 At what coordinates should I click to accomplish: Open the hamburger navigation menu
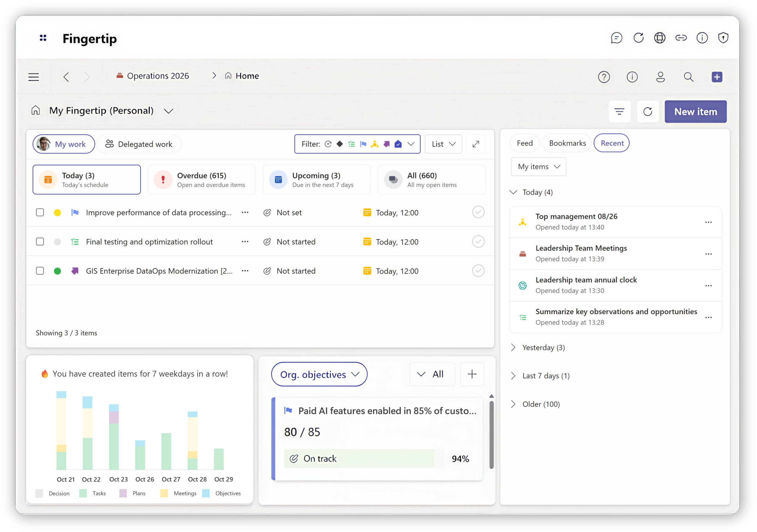pyautogui.click(x=34, y=77)
